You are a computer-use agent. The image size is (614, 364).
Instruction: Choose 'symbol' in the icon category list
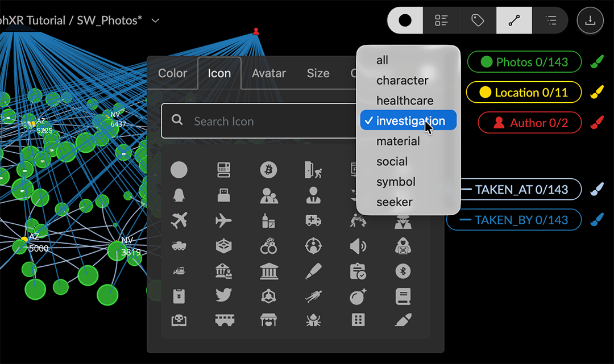pyautogui.click(x=396, y=182)
